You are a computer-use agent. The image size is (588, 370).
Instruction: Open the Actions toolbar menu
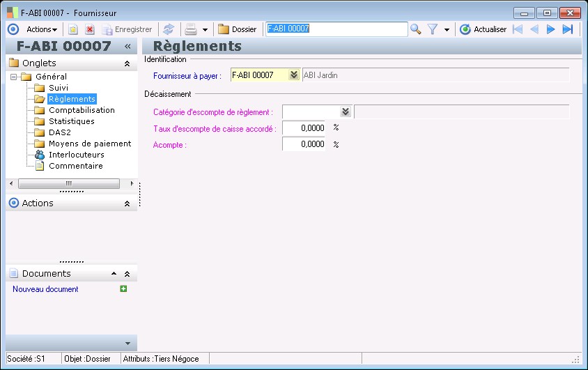tap(42, 29)
